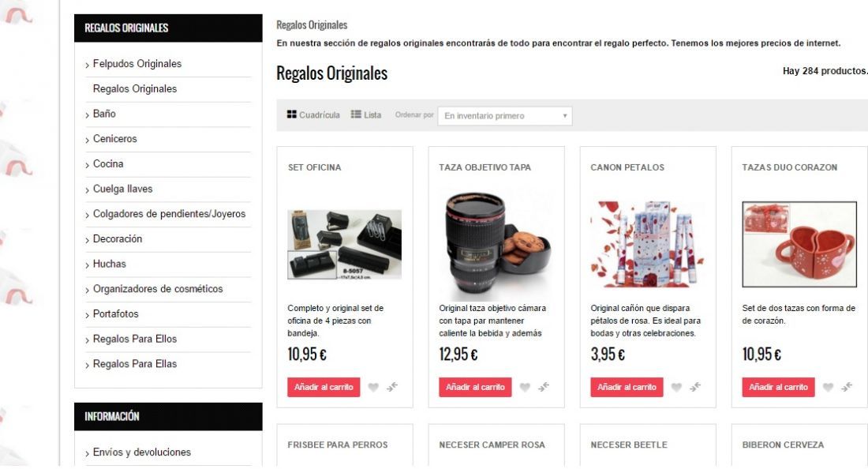Open Regalos Para Ellas category
The image size is (868, 469).
point(134,364)
